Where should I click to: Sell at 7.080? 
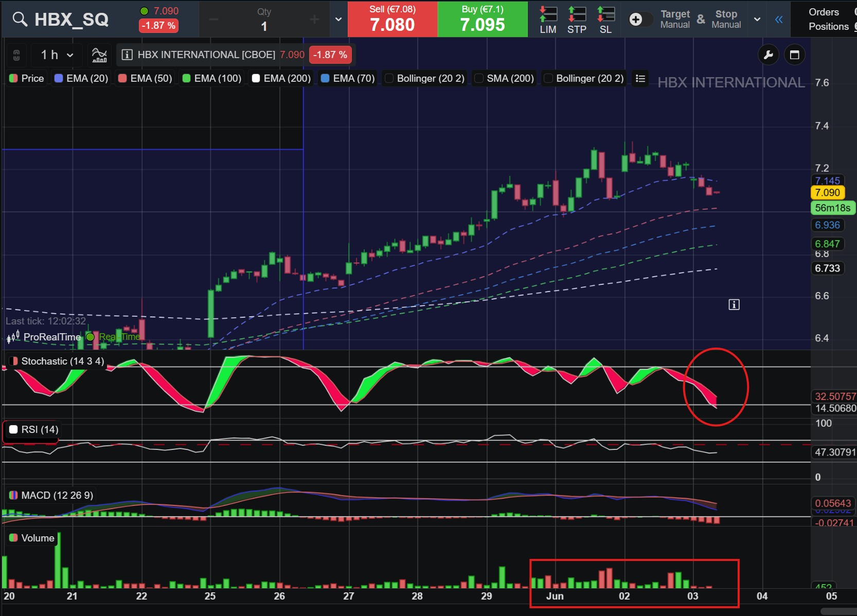coord(392,19)
